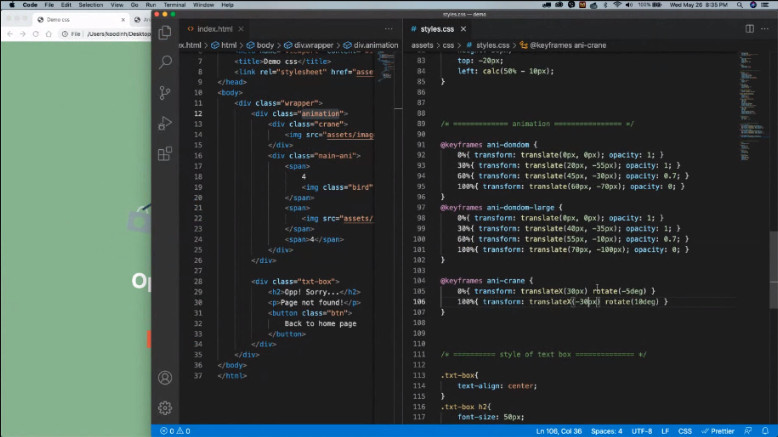This screenshot has height=437, width=778.
Task: Open the Accounts menu icon
Action: click(x=165, y=378)
